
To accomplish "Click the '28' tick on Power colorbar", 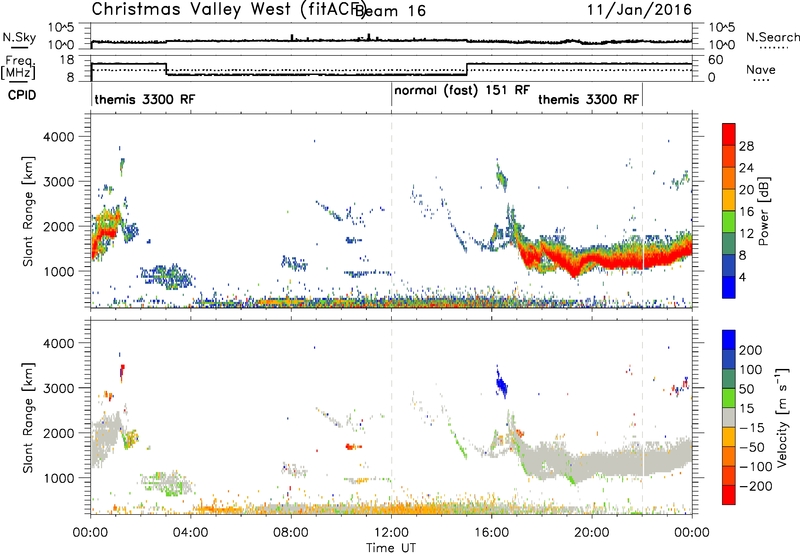I will coord(746,146).
